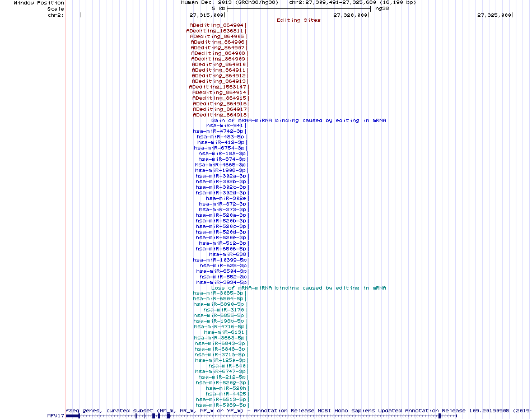
Task: Click the hsa-miR-373-3p label
Action: point(222,209)
